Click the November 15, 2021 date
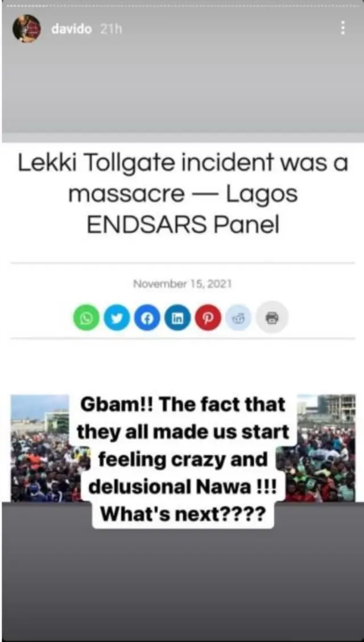The height and width of the screenshot is (642, 364). (x=183, y=284)
